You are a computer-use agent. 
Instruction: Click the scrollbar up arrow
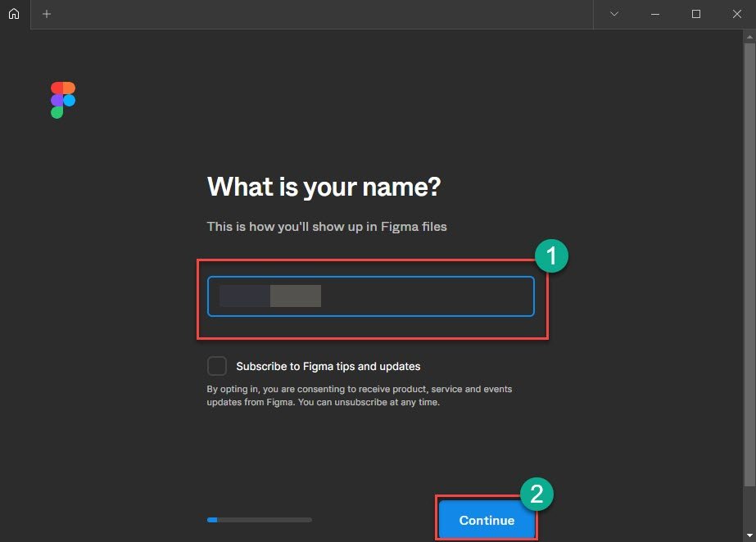coord(749,37)
